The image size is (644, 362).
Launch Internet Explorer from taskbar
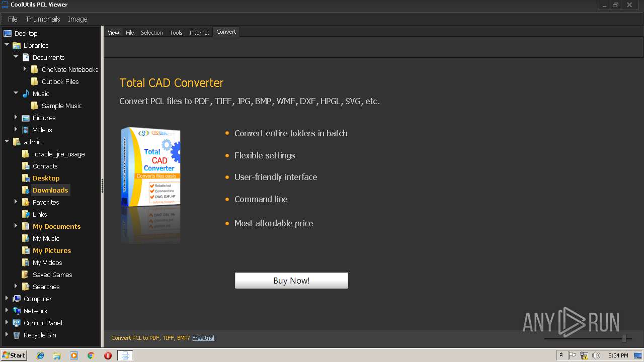(x=41, y=355)
